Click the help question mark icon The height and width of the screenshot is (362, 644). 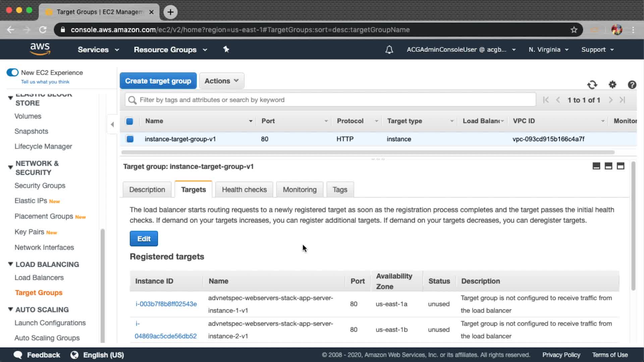coord(632,85)
